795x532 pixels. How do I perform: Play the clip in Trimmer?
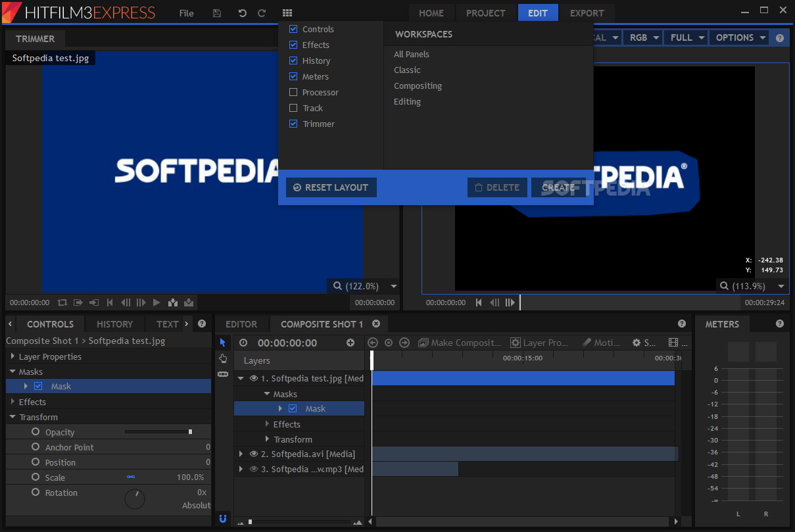tap(157, 302)
